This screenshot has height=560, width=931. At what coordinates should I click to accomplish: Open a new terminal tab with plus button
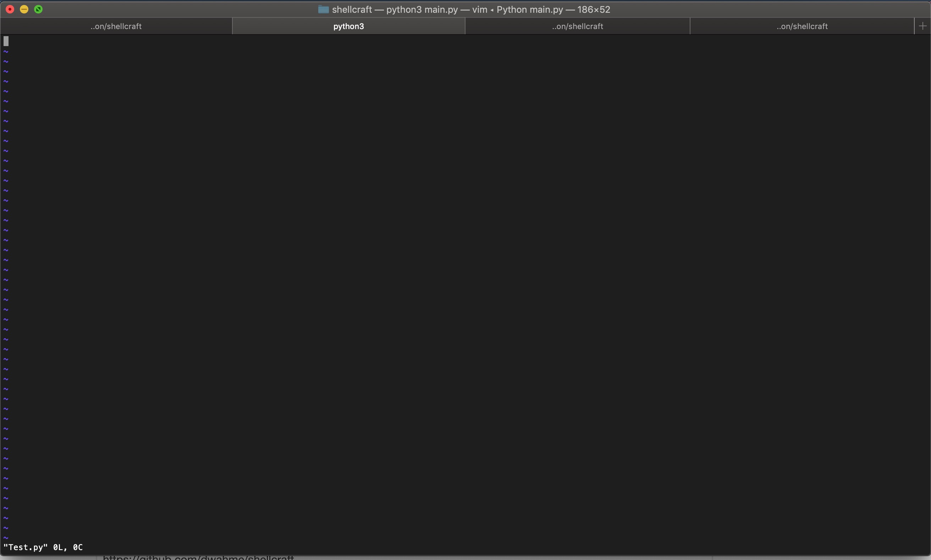click(x=922, y=26)
